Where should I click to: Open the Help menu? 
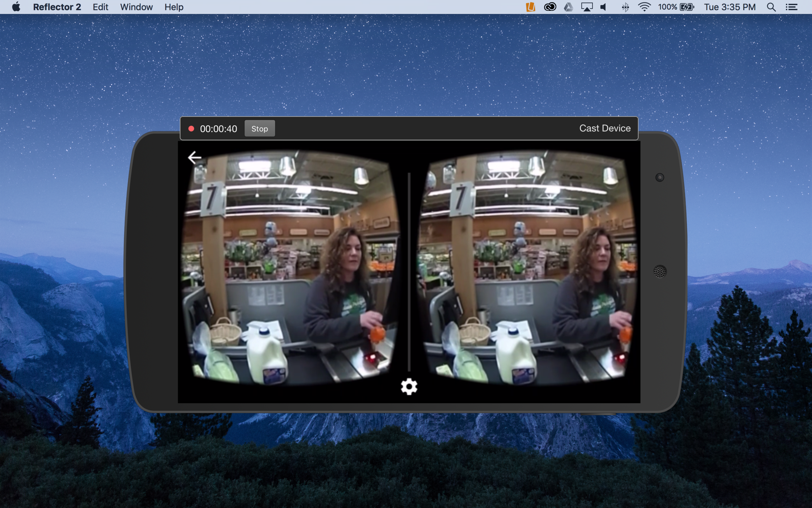(x=174, y=7)
